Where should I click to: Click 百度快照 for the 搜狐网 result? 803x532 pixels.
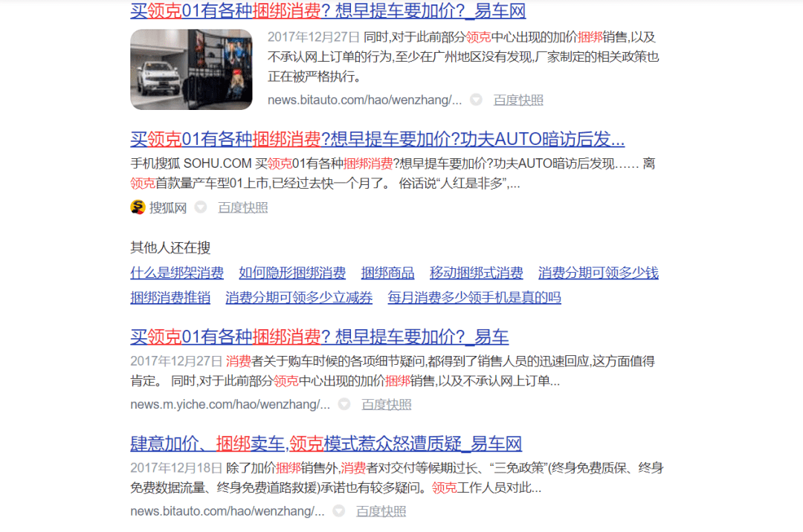point(242,208)
